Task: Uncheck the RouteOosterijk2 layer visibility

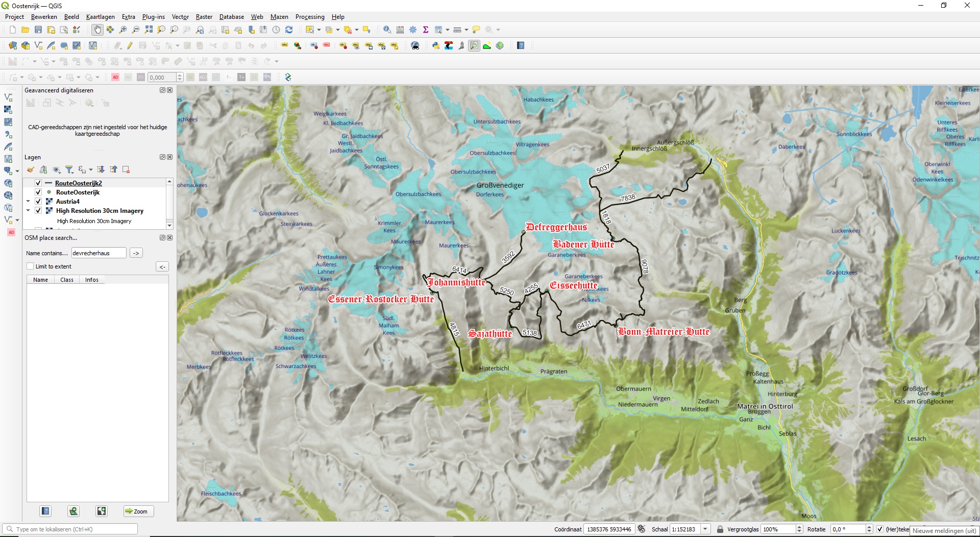Action: (38, 183)
